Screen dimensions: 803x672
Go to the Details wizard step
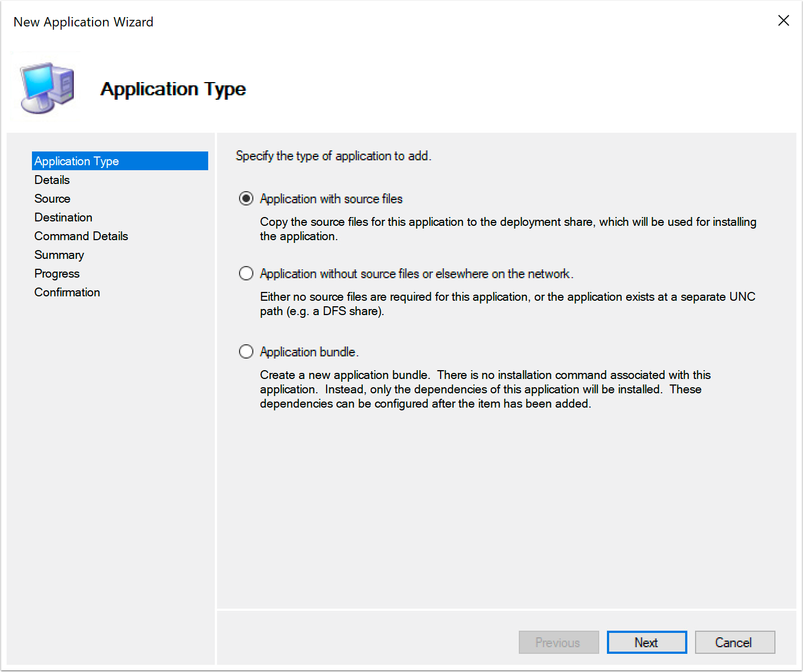click(x=52, y=180)
